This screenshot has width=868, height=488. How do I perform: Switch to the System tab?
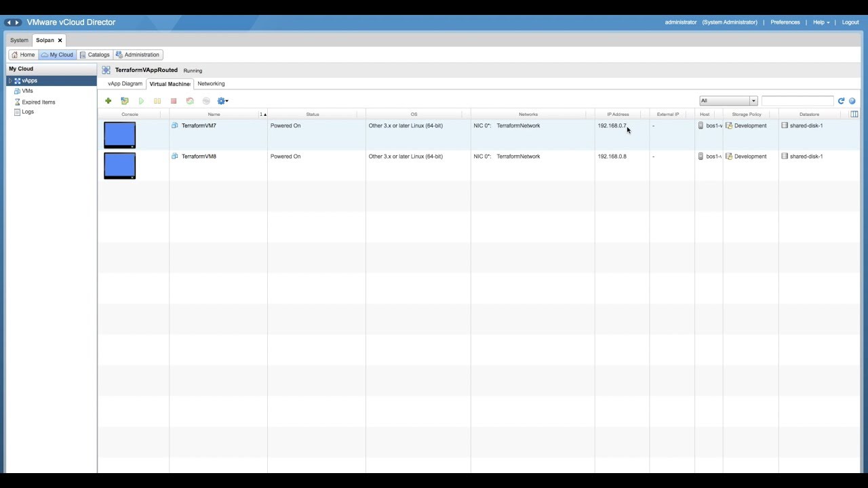click(x=18, y=40)
